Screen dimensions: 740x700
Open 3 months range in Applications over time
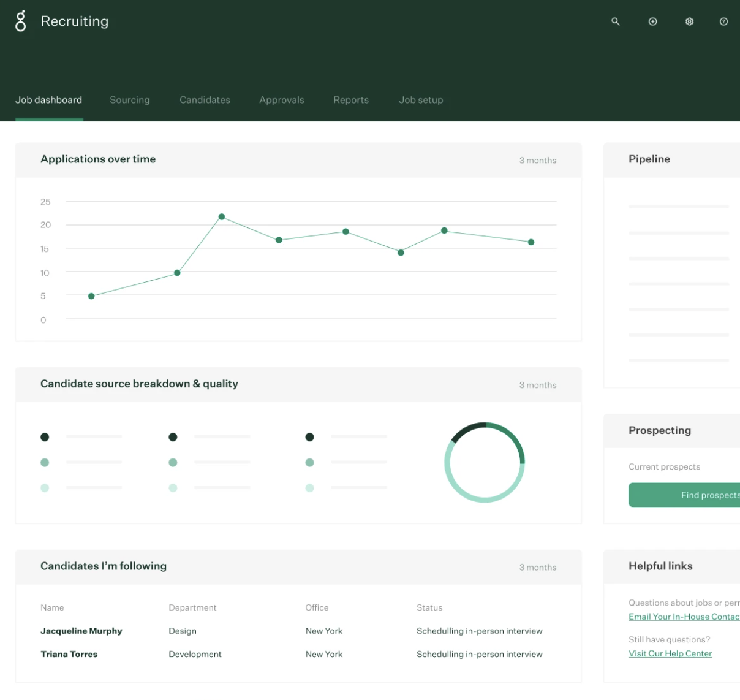[x=538, y=160]
